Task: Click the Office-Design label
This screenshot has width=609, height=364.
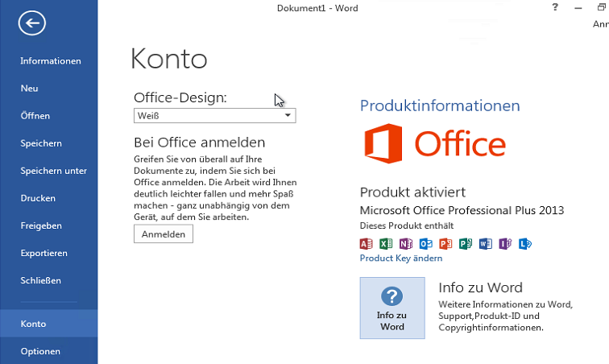Action: point(180,97)
